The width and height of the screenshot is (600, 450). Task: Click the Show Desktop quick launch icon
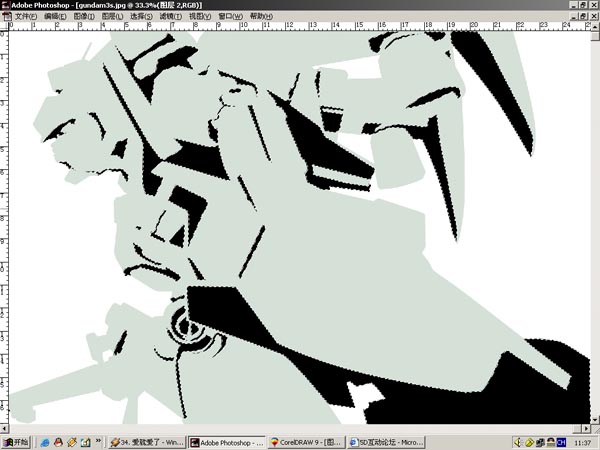point(85,442)
